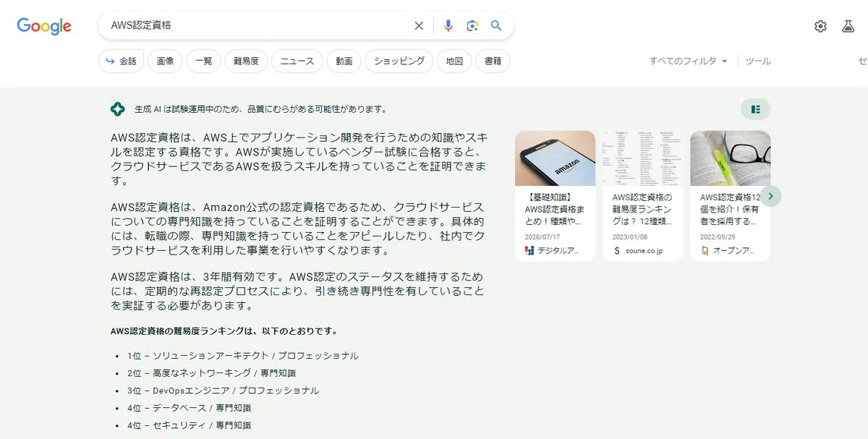
Task: Start voice search with microphone icon
Action: click(448, 26)
